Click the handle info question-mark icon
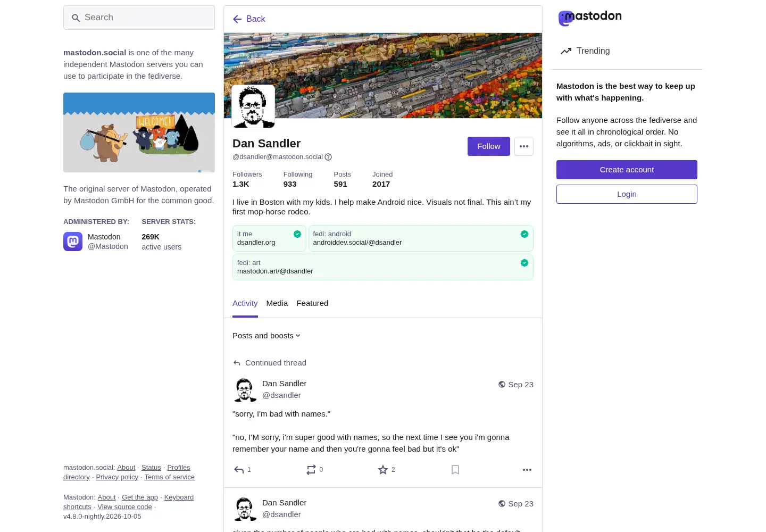The width and height of the screenshot is (766, 532). (328, 157)
